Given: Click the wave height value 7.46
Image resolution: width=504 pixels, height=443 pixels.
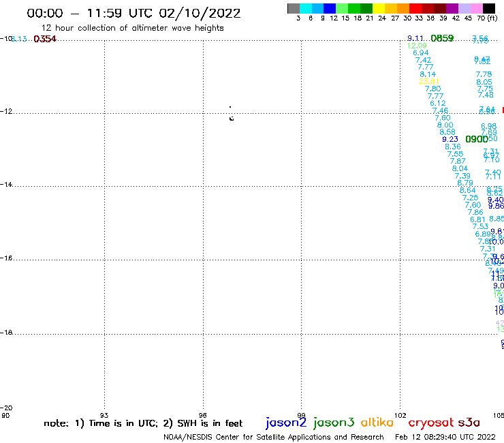Looking at the screenshot, I should [x=441, y=111].
